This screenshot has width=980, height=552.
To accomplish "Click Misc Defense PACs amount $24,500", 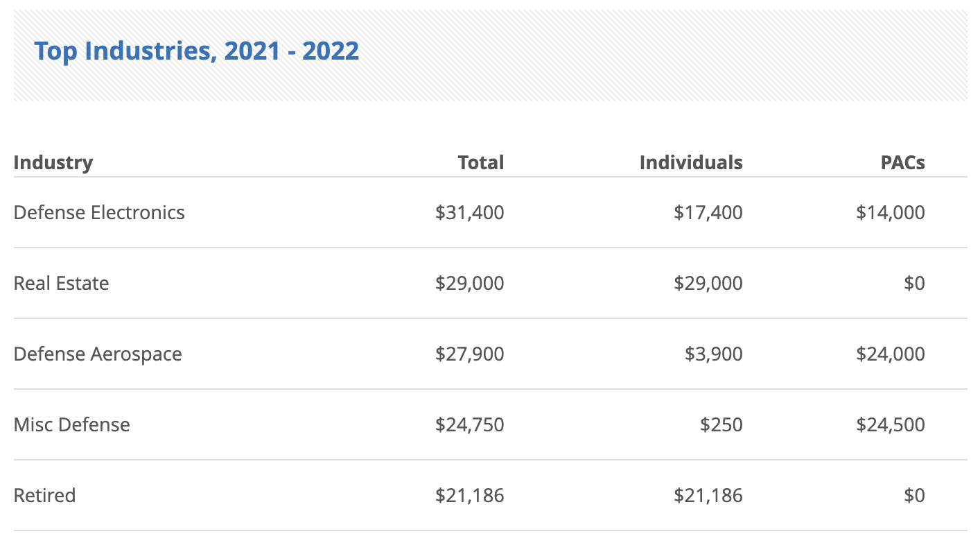I will (890, 424).
